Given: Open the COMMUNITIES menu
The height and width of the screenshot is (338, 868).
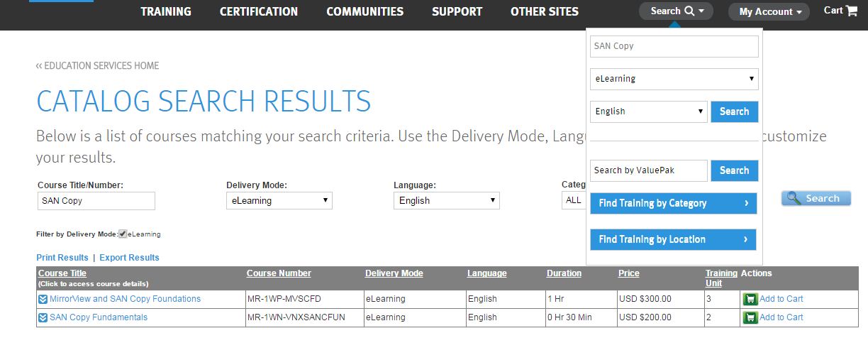Looking at the screenshot, I should pos(365,11).
